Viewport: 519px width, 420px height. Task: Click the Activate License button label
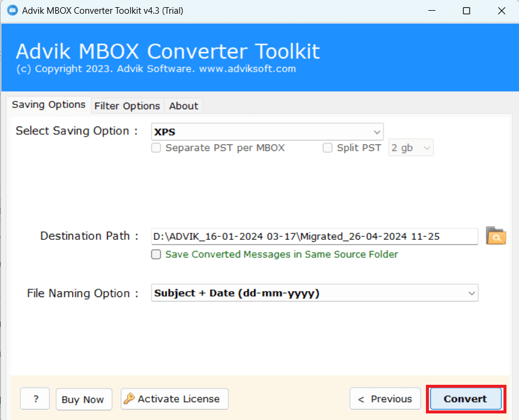(x=179, y=399)
